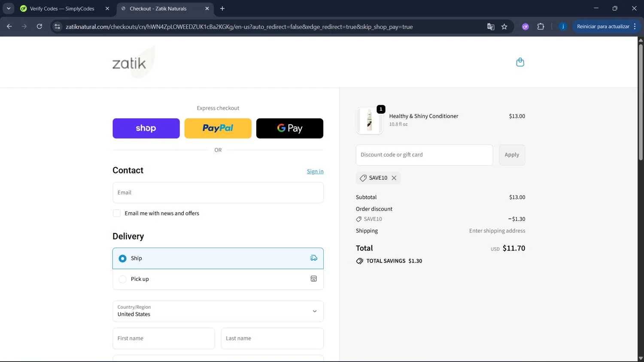Focus the Email input field
Viewport: 644px width, 362px height.
[x=218, y=193]
